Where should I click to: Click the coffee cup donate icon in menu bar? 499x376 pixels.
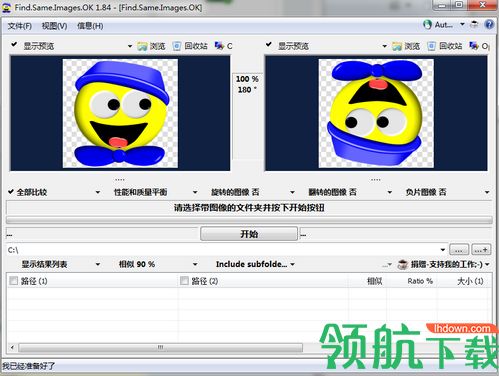point(474,24)
